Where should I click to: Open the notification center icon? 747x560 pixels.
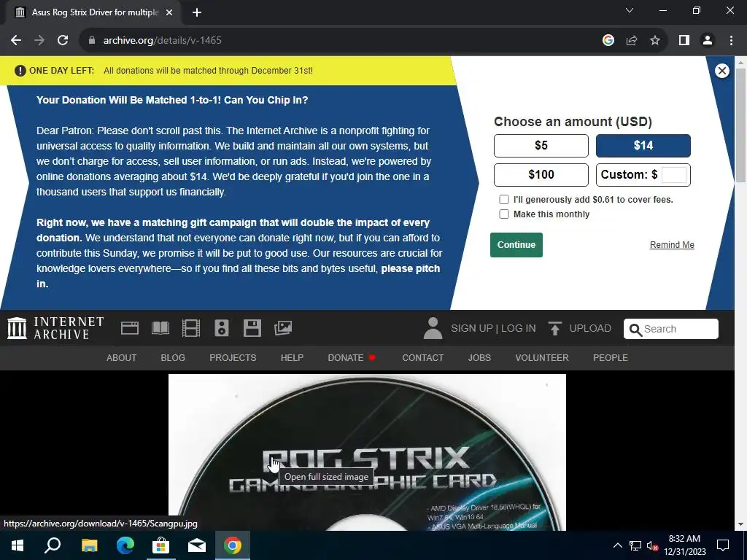pyautogui.click(x=723, y=545)
